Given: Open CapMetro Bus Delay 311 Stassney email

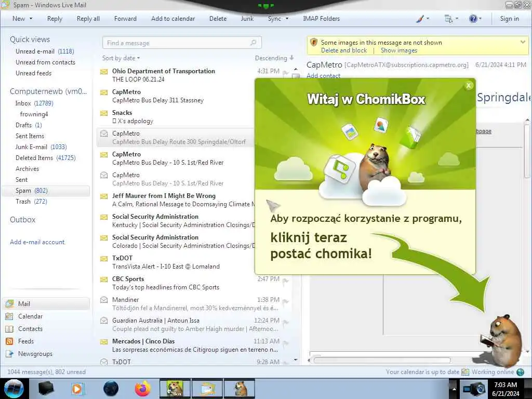Looking at the screenshot, I should [x=176, y=96].
